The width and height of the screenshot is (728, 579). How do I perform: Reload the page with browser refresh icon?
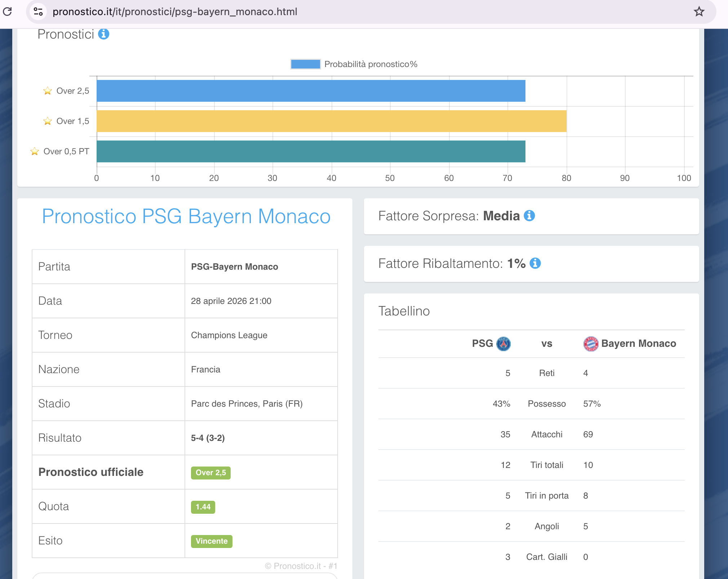[x=7, y=12]
